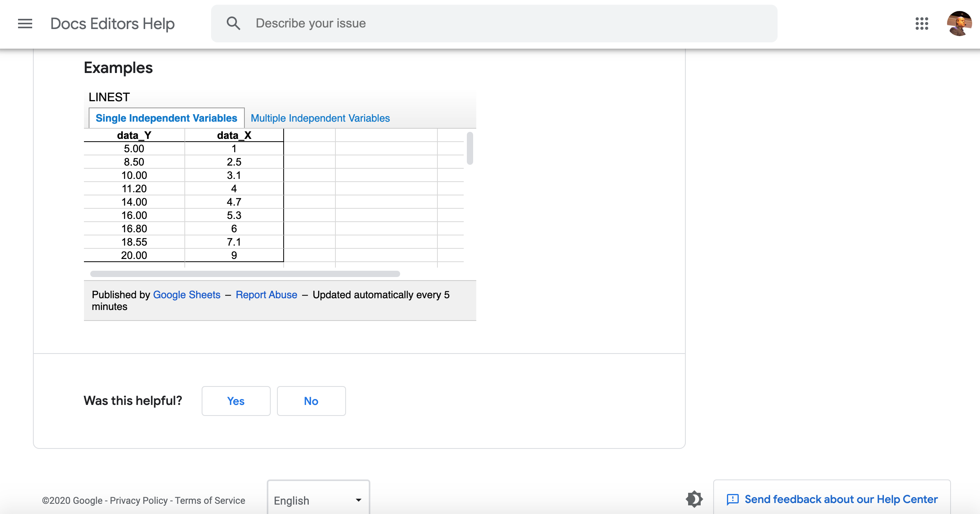
Task: Click No for helpful feedback
Action: (311, 401)
